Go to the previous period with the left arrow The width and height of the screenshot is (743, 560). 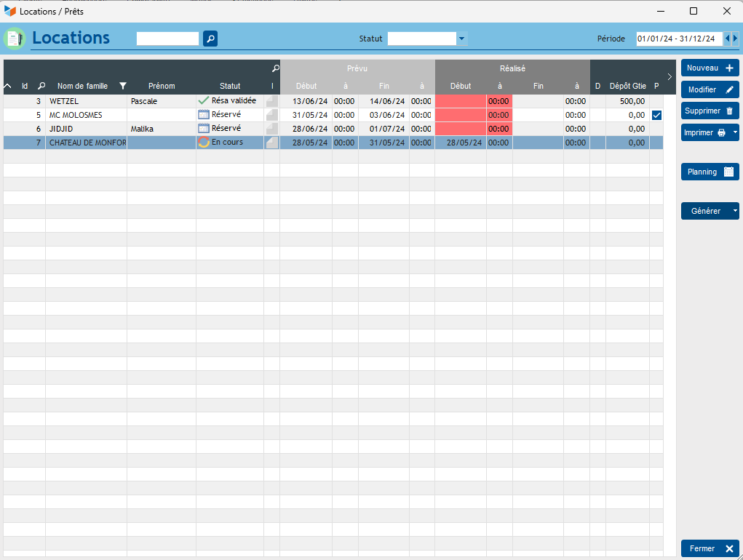(727, 39)
